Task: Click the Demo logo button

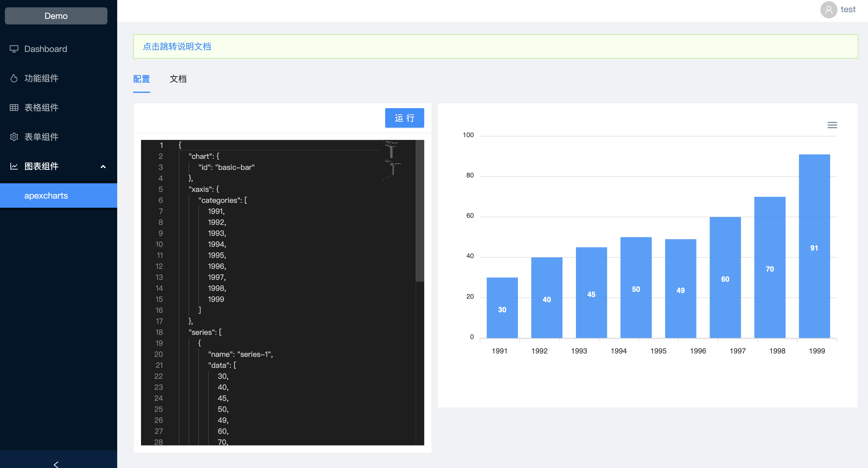Action: click(x=56, y=16)
